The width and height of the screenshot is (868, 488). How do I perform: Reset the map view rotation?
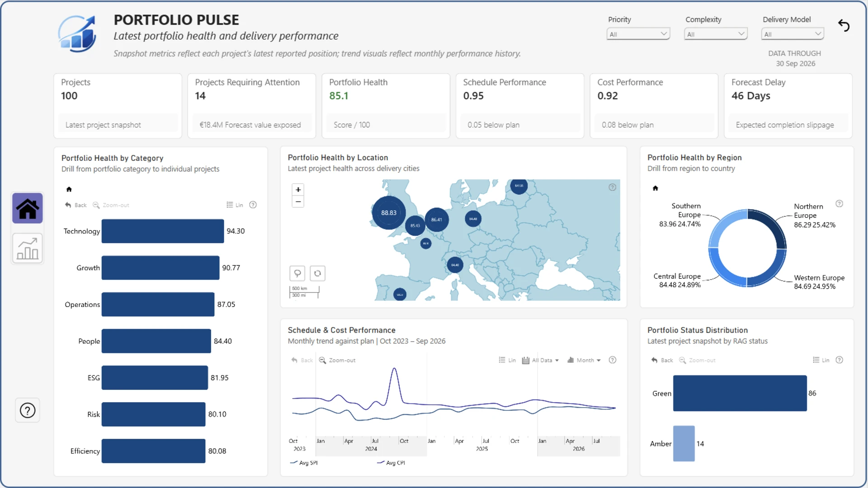point(318,273)
